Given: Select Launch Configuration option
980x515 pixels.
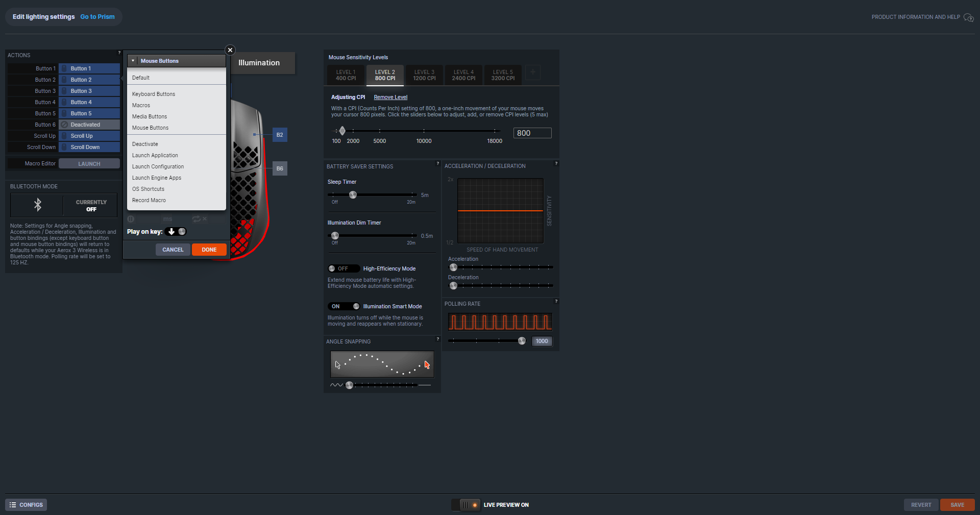Looking at the screenshot, I should point(177,166).
